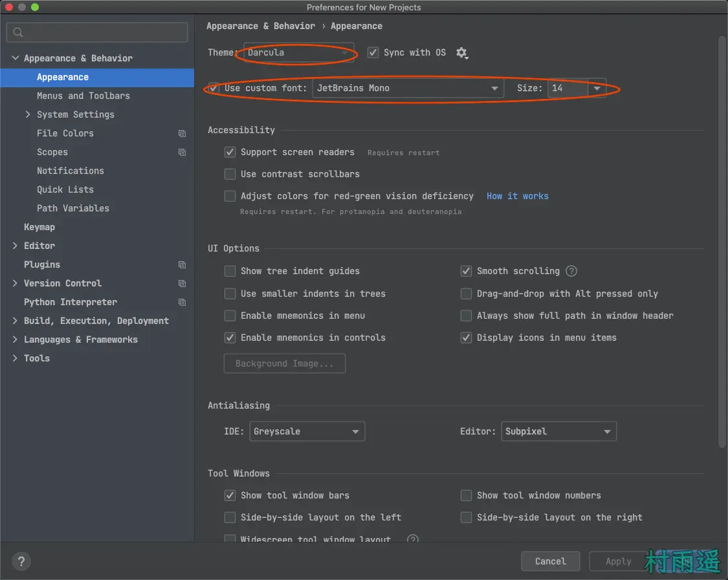Expand the Editor section in sidebar
The image size is (728, 580).
[16, 246]
